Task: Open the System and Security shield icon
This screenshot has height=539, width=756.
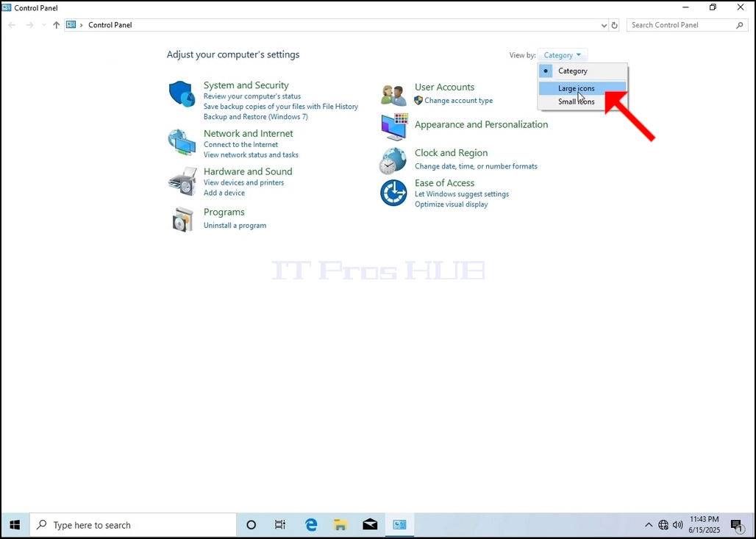Action: point(182,94)
